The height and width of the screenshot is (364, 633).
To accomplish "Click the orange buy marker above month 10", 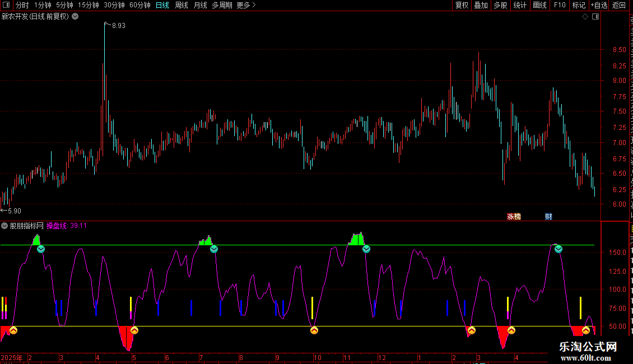I will [314, 330].
